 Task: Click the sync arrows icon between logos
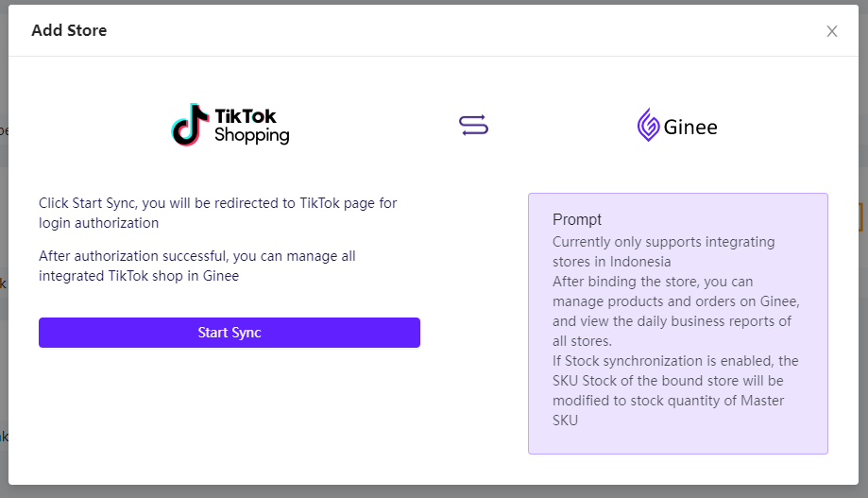(x=473, y=125)
